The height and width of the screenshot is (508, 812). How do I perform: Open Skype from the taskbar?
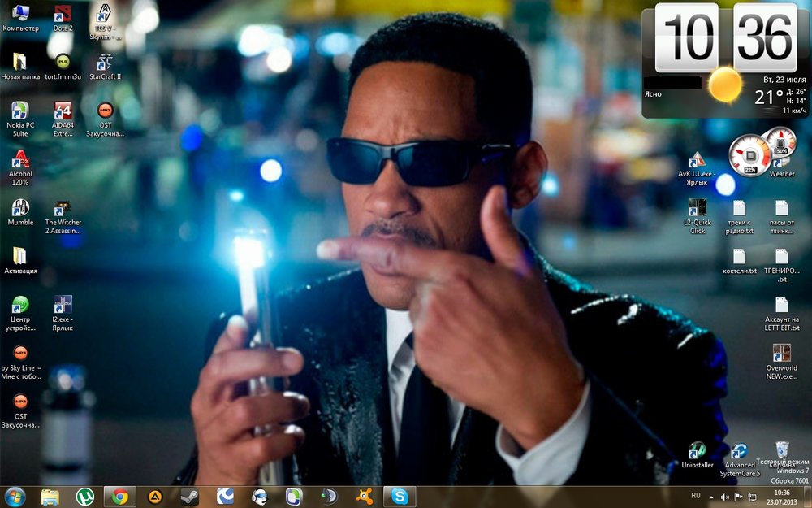400,496
